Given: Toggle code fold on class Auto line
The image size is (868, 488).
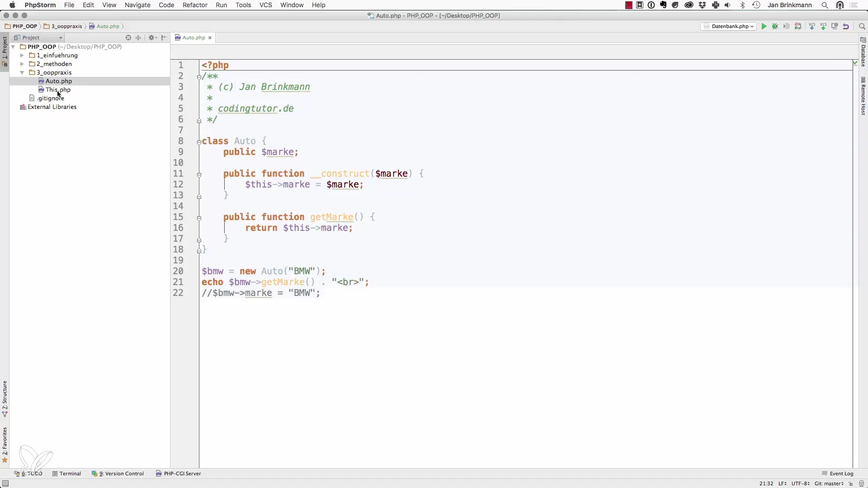Looking at the screenshot, I should point(199,142).
